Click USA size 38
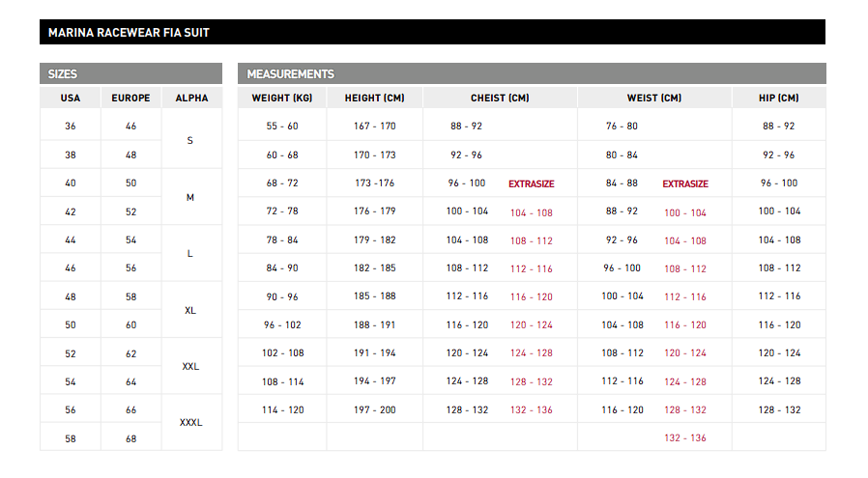Viewport: 868px width, 478px height. point(71,155)
